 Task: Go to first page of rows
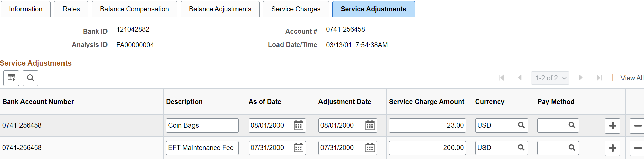point(502,78)
